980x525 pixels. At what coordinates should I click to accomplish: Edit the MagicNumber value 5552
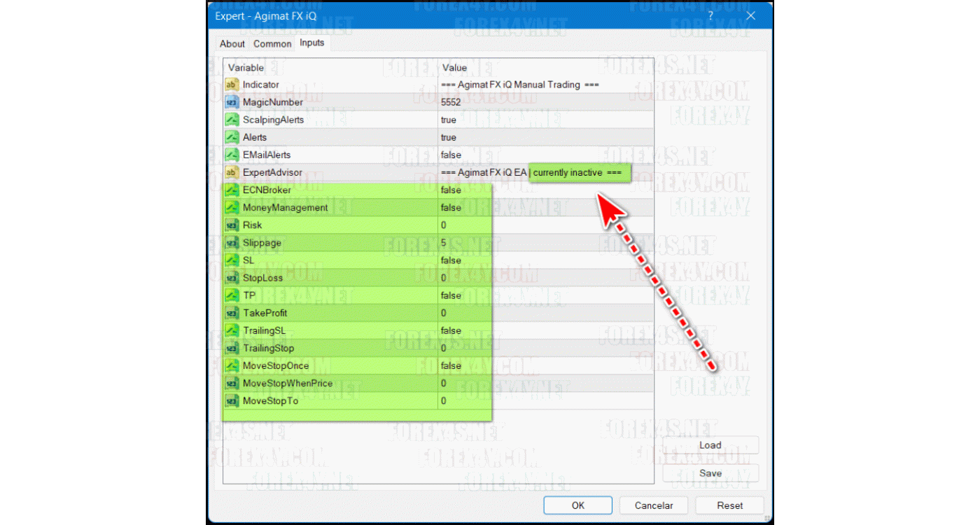[451, 102]
